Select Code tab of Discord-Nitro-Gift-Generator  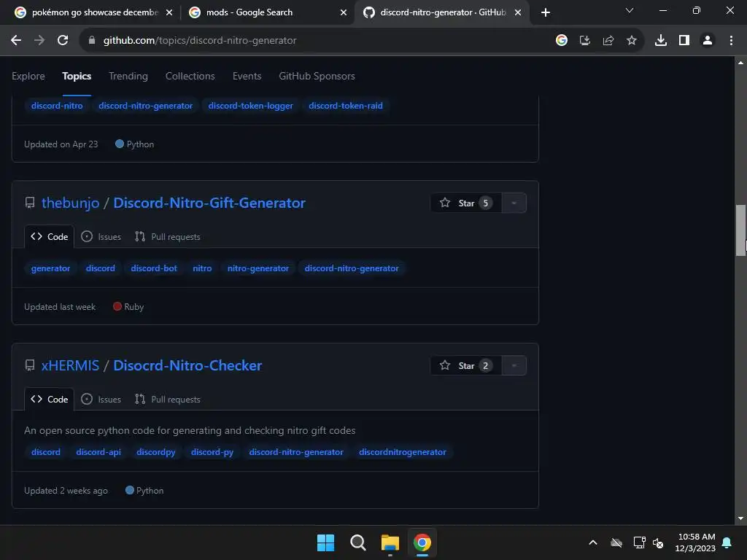(49, 237)
